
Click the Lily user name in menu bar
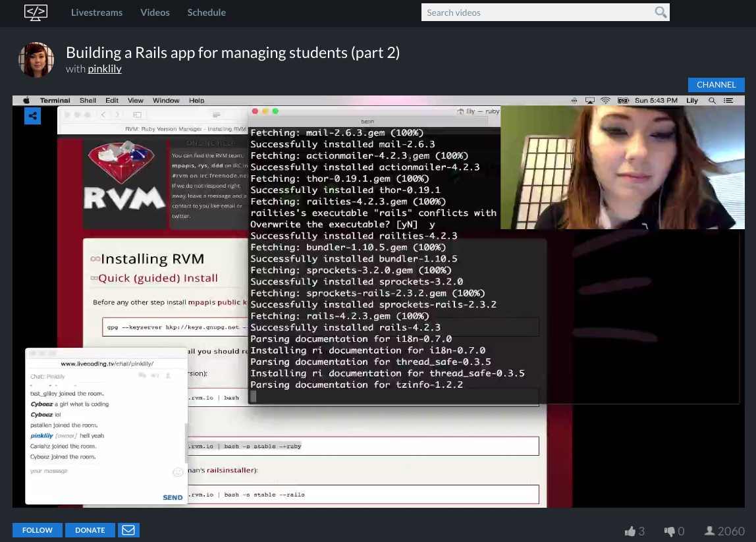[x=692, y=100]
